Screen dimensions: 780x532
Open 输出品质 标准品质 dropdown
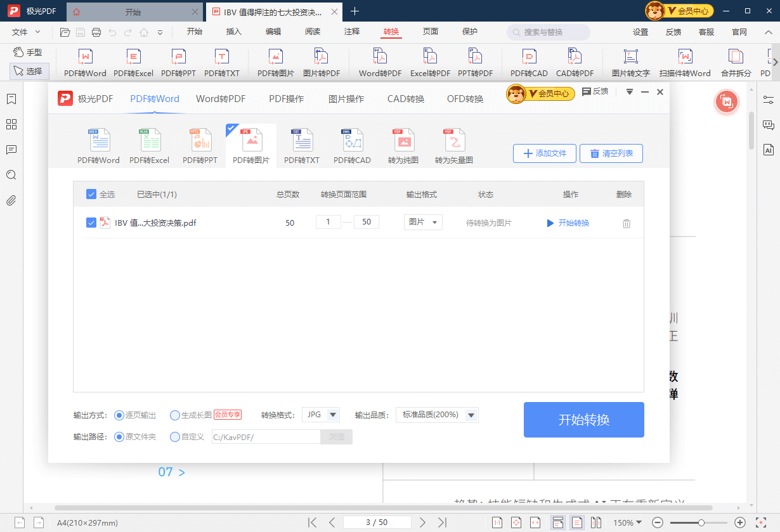437,415
